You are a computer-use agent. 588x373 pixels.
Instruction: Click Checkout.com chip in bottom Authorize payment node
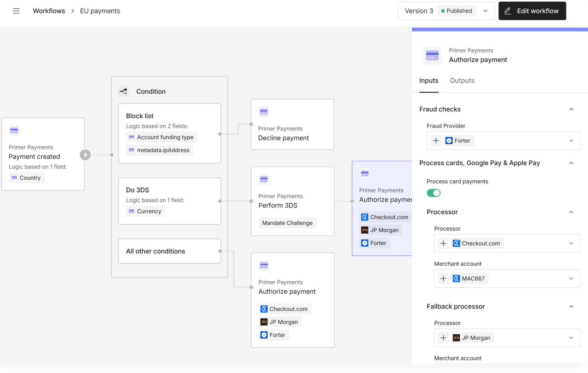pyautogui.click(x=285, y=309)
